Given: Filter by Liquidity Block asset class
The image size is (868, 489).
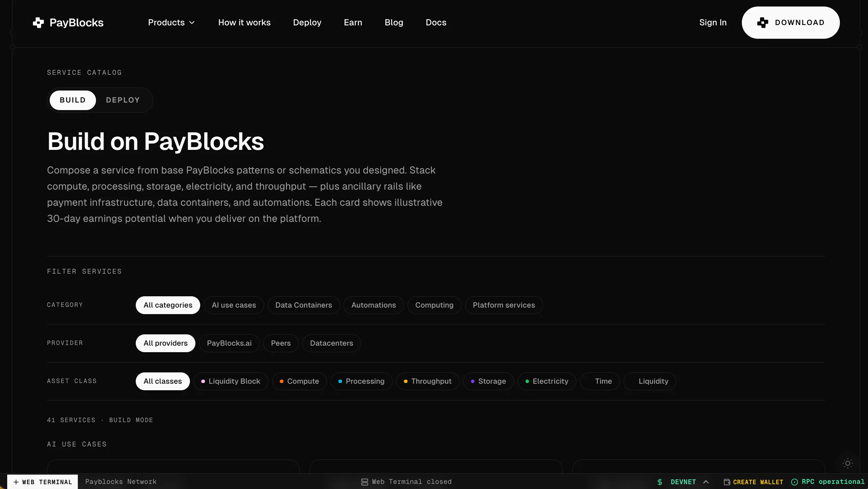Looking at the screenshot, I should coord(231,381).
